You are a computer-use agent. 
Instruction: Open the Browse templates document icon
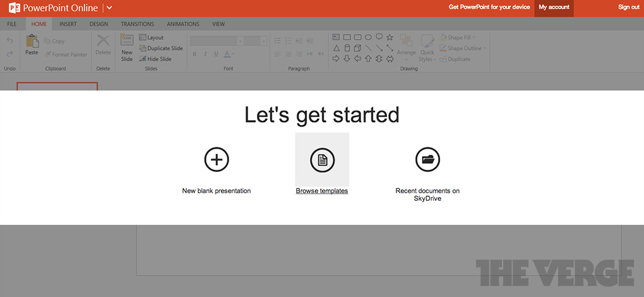(x=322, y=160)
